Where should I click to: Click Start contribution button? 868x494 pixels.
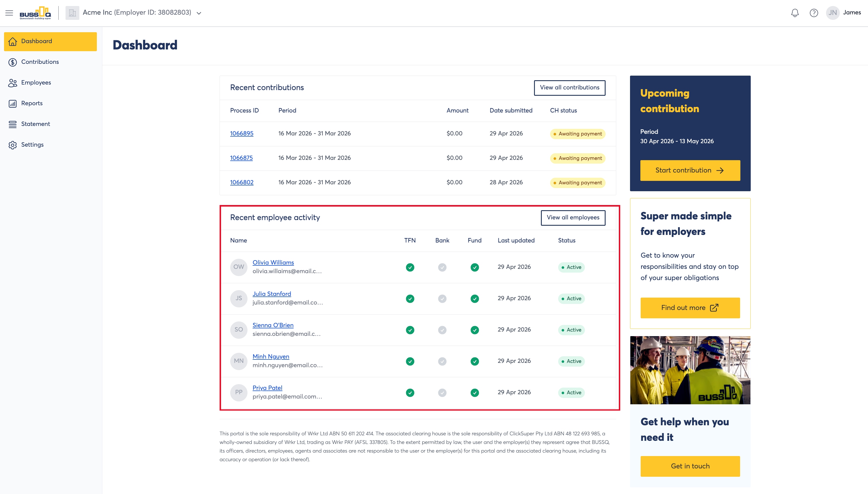pyautogui.click(x=690, y=171)
